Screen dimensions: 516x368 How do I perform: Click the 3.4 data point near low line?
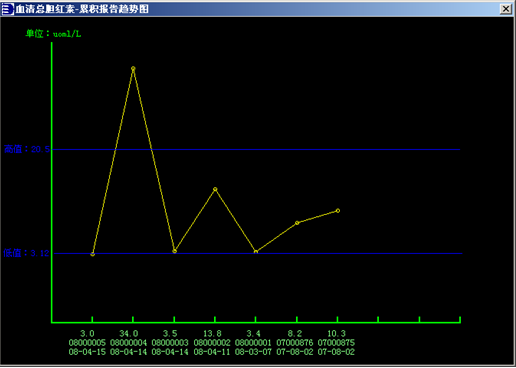point(256,252)
